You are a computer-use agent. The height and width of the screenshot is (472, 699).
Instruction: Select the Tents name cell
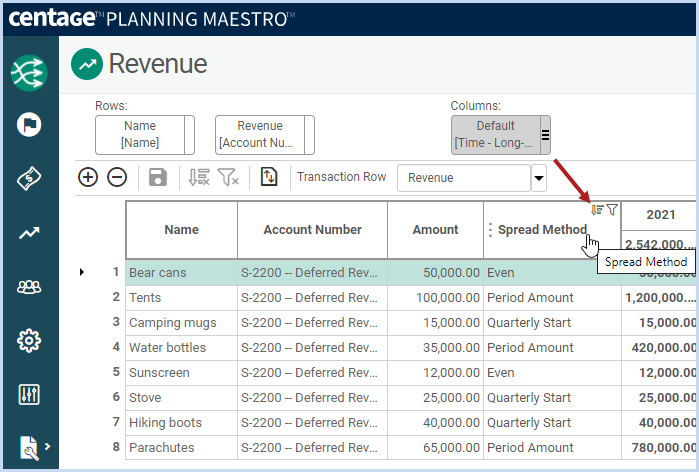pyautogui.click(x=181, y=298)
